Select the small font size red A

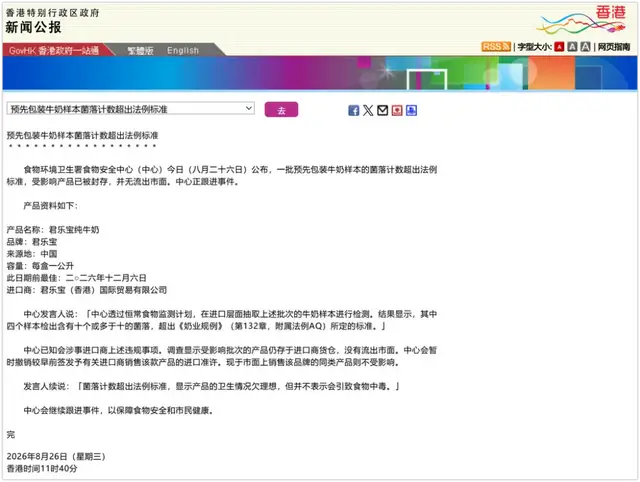pos(559,47)
